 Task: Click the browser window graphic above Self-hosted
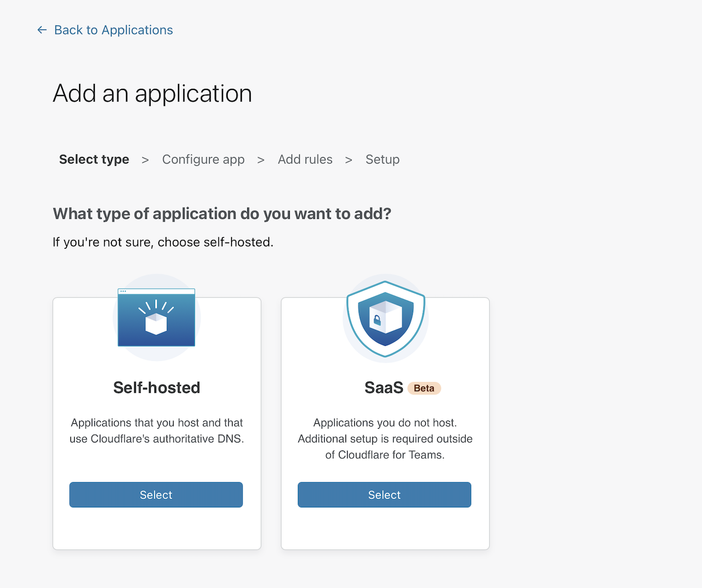[156, 316]
